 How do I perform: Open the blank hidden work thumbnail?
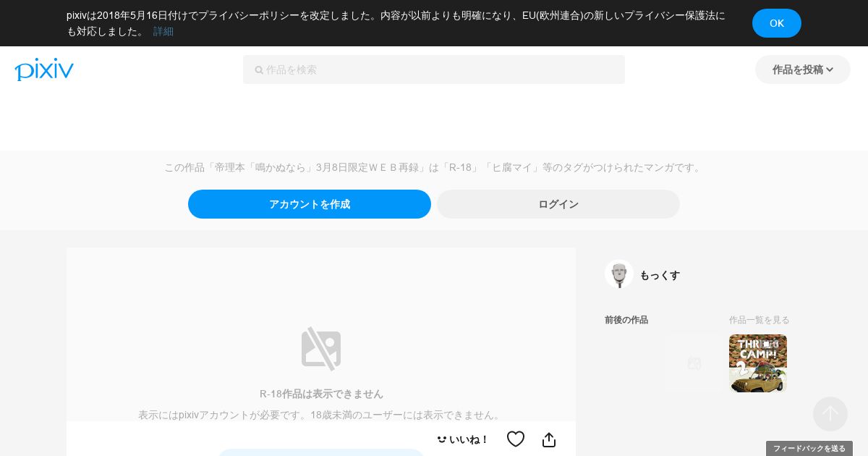694,363
